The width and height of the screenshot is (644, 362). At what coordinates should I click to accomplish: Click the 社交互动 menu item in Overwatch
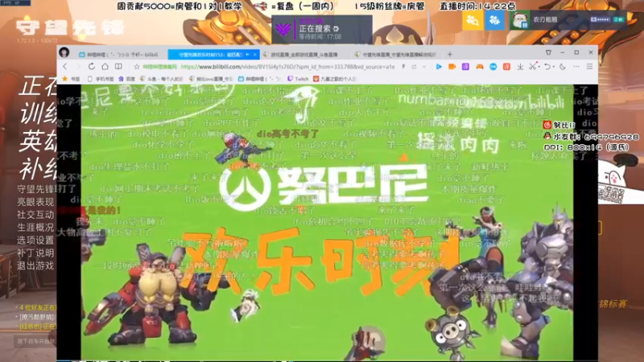(x=35, y=214)
